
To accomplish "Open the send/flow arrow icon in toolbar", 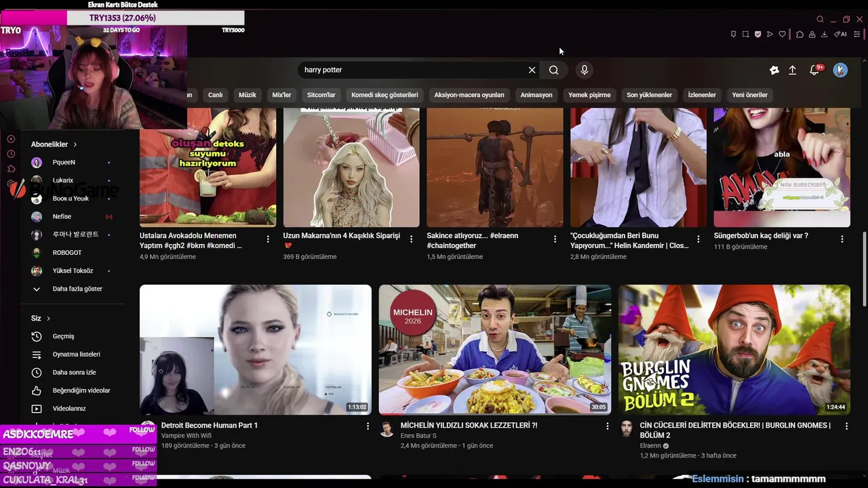I will click(770, 34).
